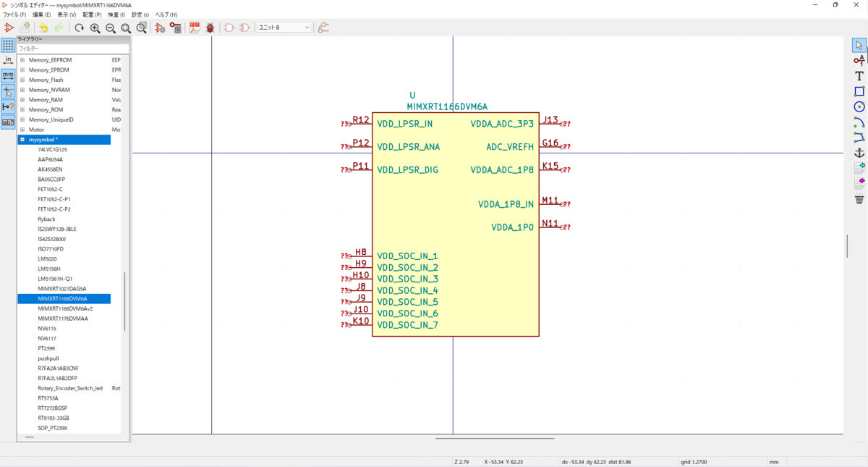868x467 pixels.
Task: Open the pin table icon
Action: click(176, 28)
